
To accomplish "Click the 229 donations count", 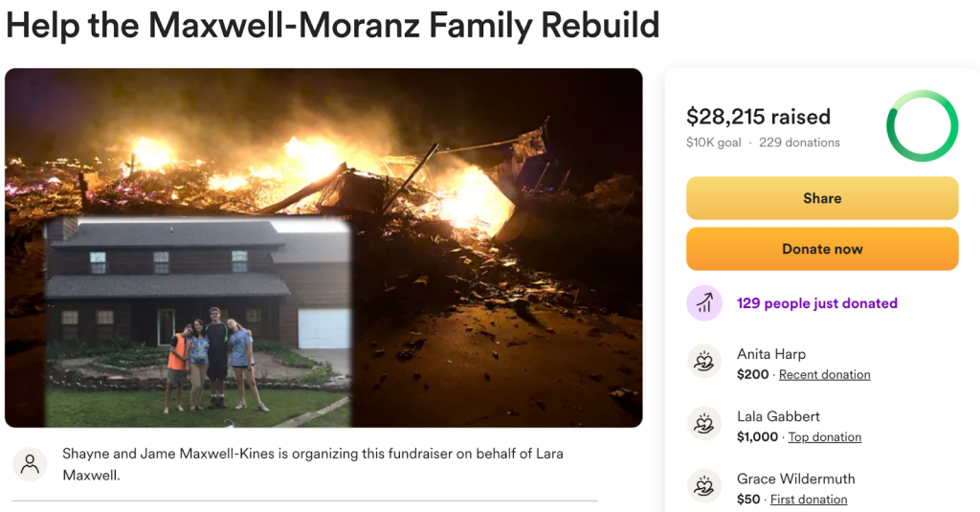I will (799, 143).
